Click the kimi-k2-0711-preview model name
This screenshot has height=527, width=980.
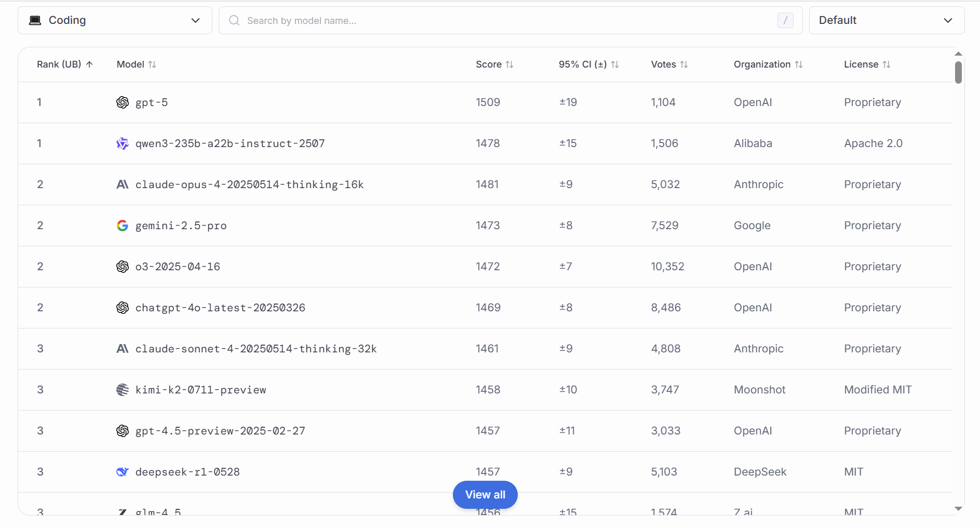[200, 390]
